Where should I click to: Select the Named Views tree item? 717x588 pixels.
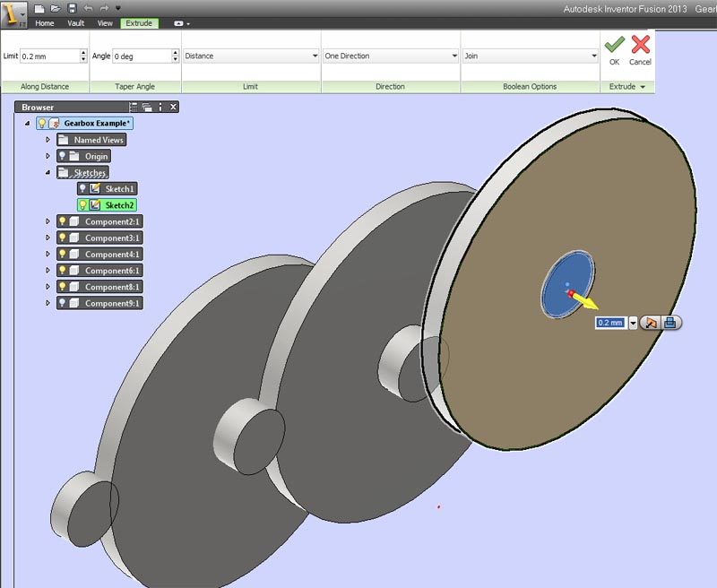tap(91, 140)
